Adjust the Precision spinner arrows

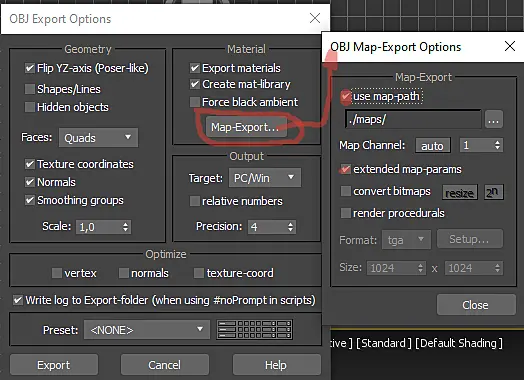pos(290,227)
